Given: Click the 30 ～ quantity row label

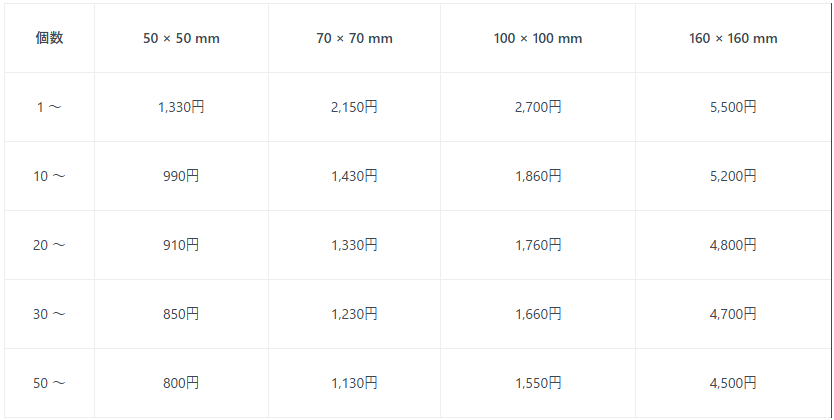Looking at the screenshot, I should coord(49,314).
